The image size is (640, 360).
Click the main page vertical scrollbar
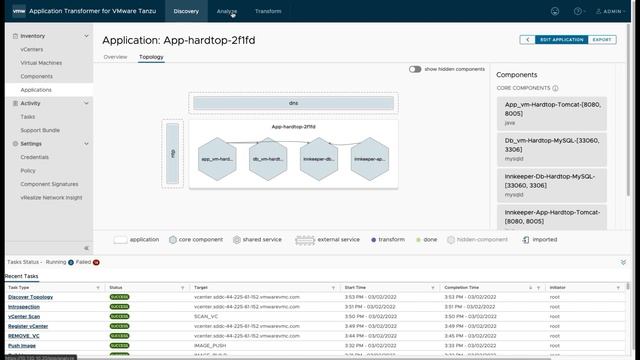pyautogui.click(x=628, y=110)
